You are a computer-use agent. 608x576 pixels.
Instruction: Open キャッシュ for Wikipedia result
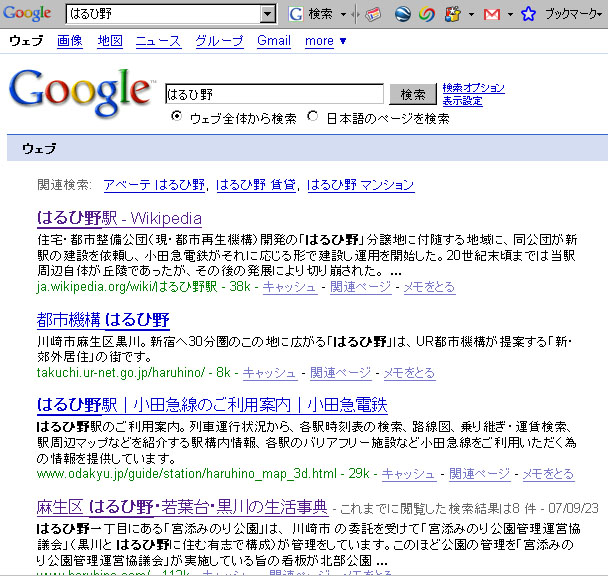tap(290, 287)
